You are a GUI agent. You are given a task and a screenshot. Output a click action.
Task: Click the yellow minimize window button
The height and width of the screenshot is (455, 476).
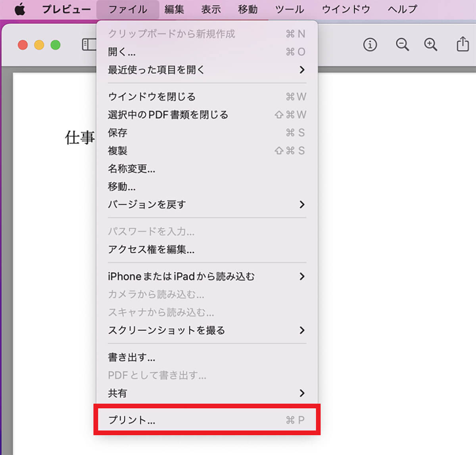point(39,45)
